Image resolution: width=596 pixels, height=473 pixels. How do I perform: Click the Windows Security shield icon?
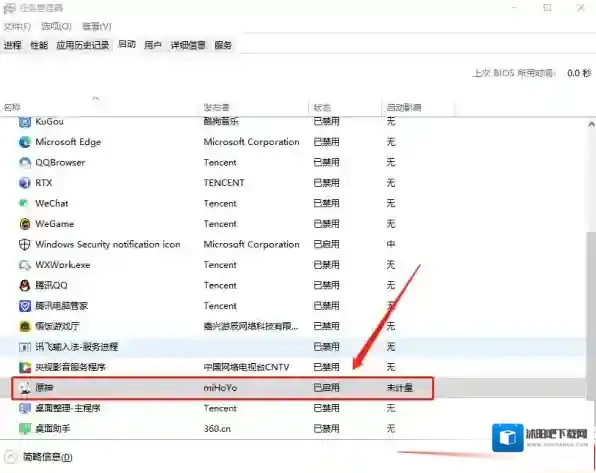(25, 244)
